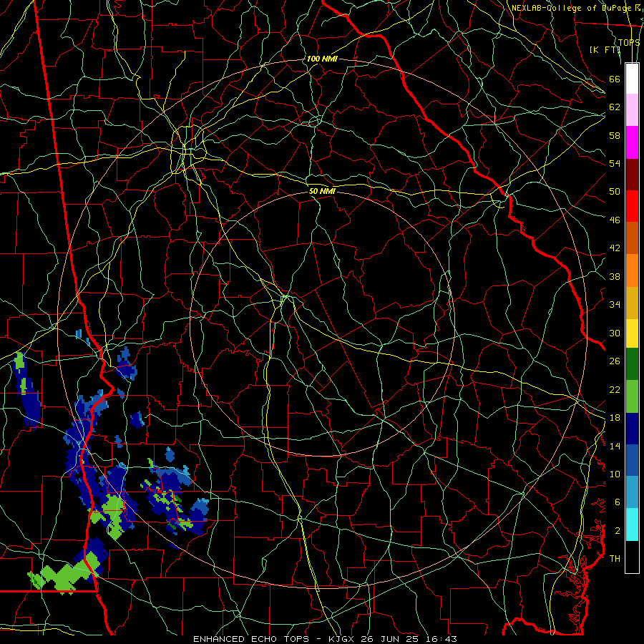Click the 18 value on the legend

615,418
